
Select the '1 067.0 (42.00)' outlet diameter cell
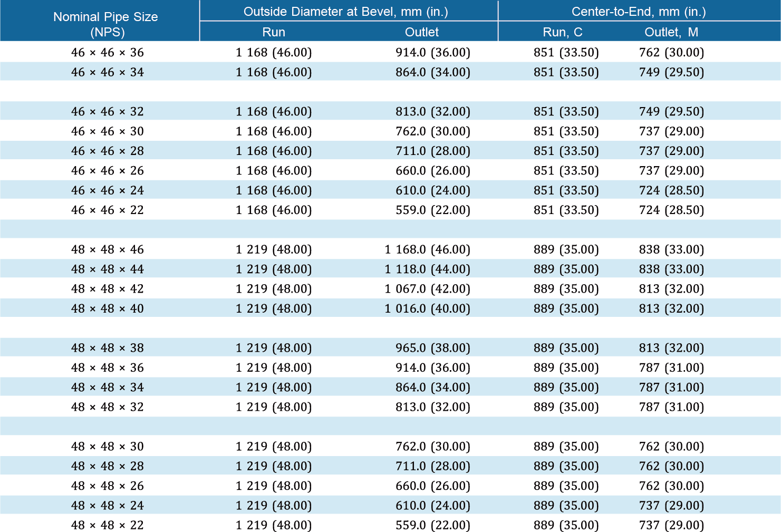(428, 289)
